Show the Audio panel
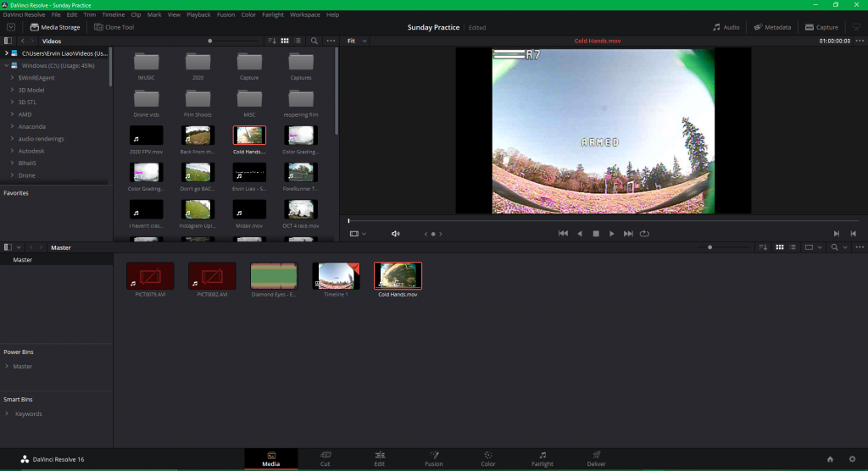This screenshot has height=471, width=868. pos(726,27)
